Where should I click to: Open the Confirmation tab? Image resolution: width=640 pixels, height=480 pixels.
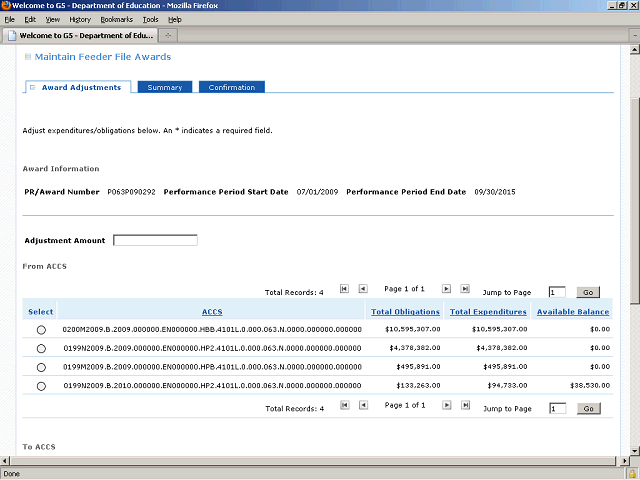(232, 87)
